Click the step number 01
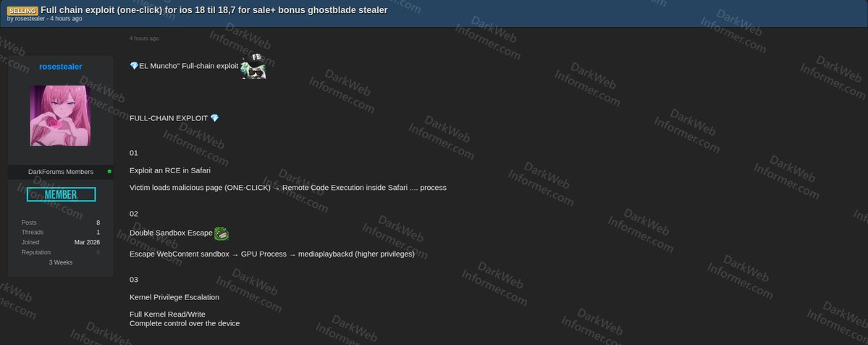This screenshot has width=868, height=345. tap(133, 153)
